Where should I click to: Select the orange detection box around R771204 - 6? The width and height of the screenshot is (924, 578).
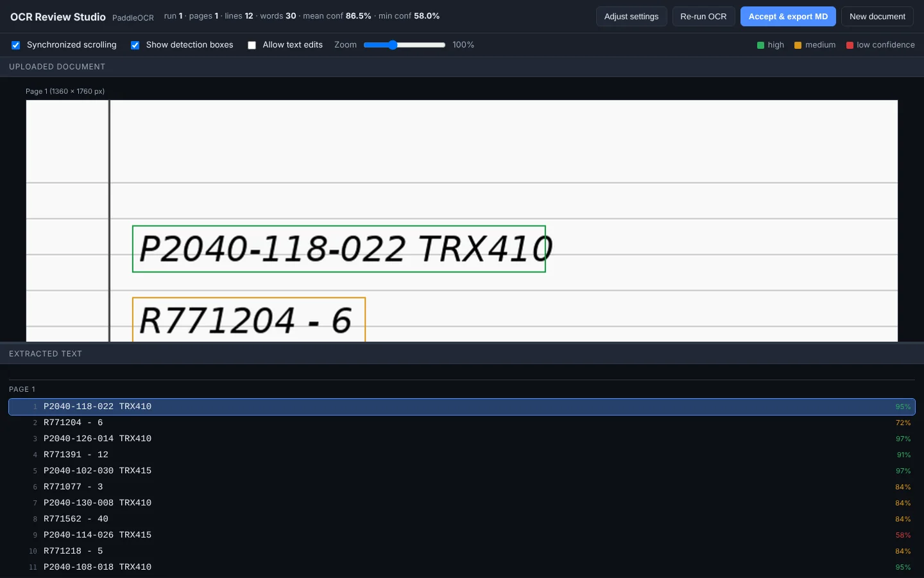click(x=249, y=319)
